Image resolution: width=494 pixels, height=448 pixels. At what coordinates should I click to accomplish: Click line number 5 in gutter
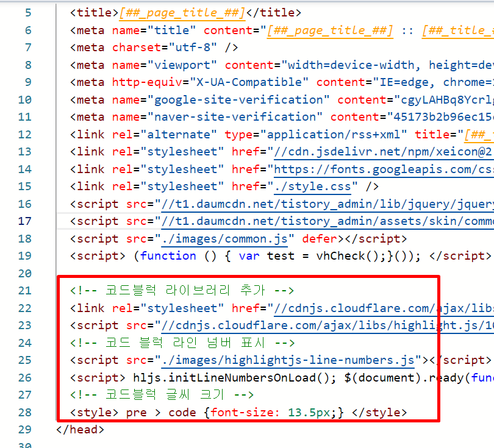point(28,13)
